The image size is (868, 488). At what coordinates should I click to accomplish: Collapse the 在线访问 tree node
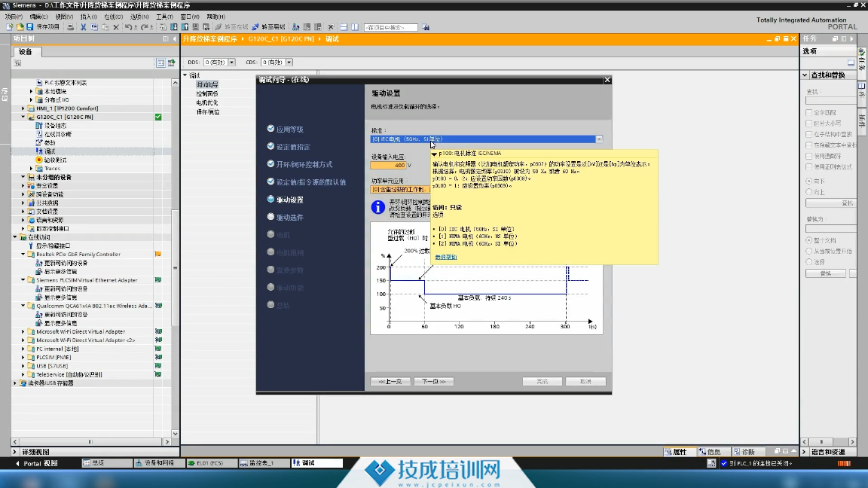click(x=15, y=236)
